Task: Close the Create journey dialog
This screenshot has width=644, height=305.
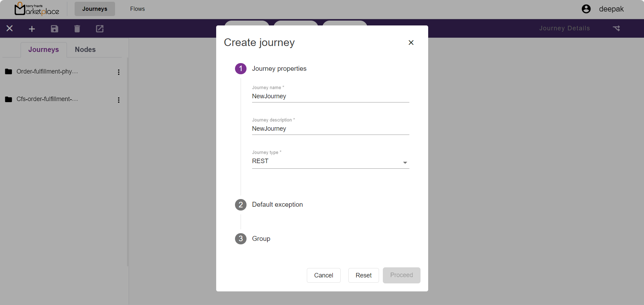Action: [x=411, y=43]
